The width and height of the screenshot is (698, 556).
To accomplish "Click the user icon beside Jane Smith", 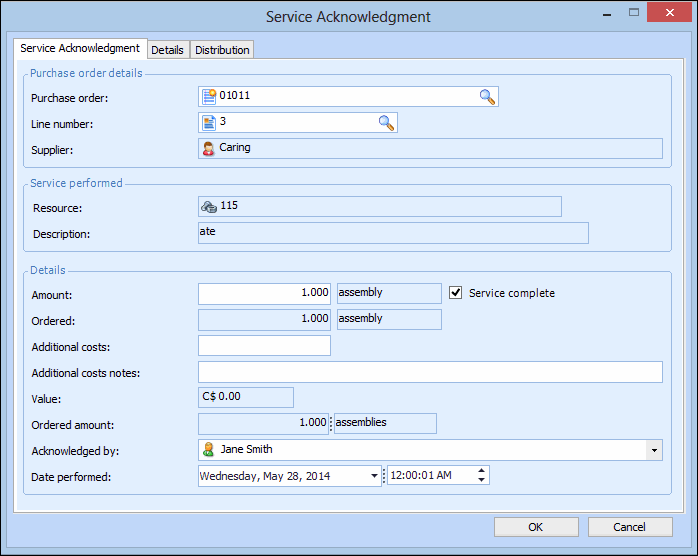I will [209, 450].
